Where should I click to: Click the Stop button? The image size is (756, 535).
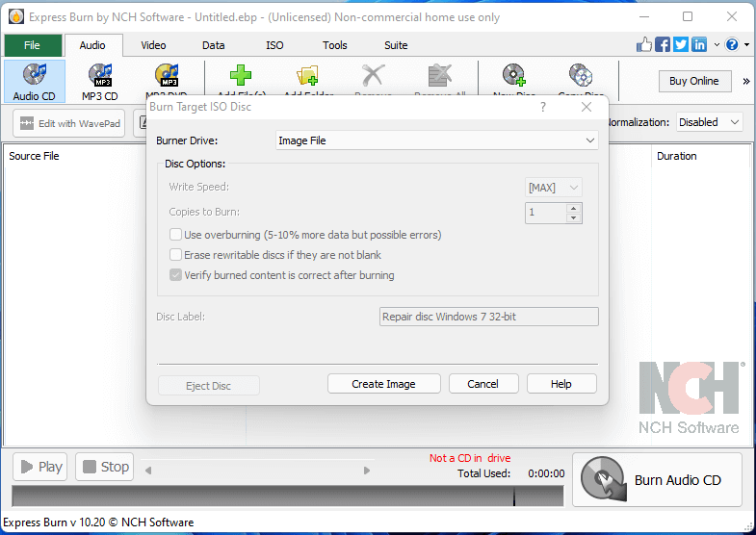105,467
